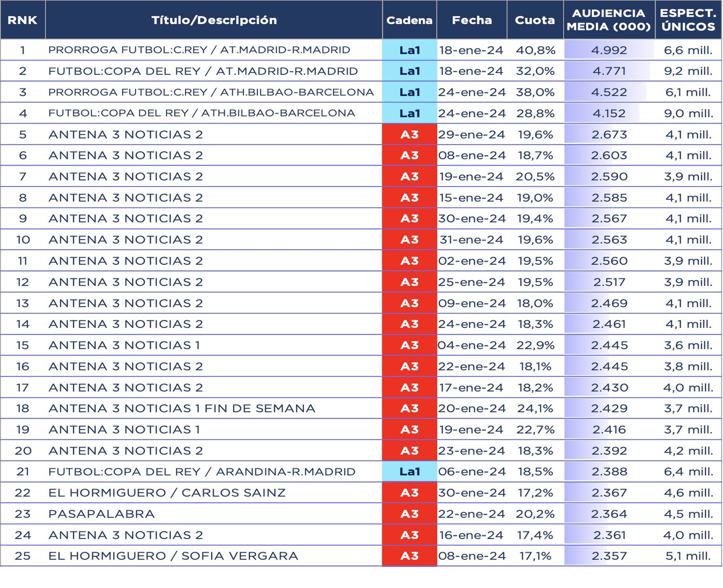Click audience value 2.357
Image resolution: width=723 pixels, height=588 pixels.
click(x=609, y=556)
